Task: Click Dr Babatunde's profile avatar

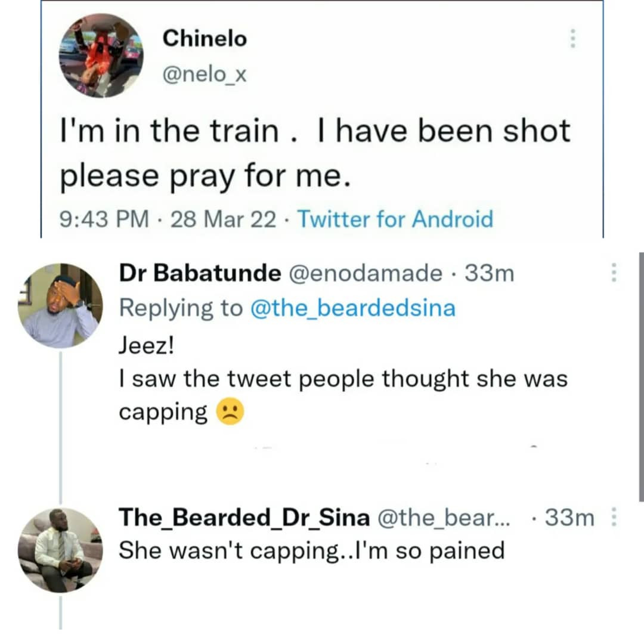Action: 63,304
